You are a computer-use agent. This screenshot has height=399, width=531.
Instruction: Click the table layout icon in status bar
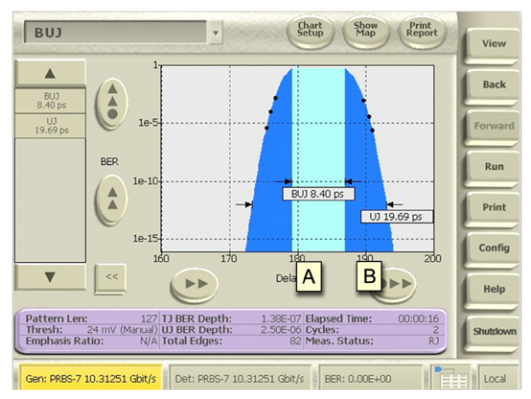451,378
